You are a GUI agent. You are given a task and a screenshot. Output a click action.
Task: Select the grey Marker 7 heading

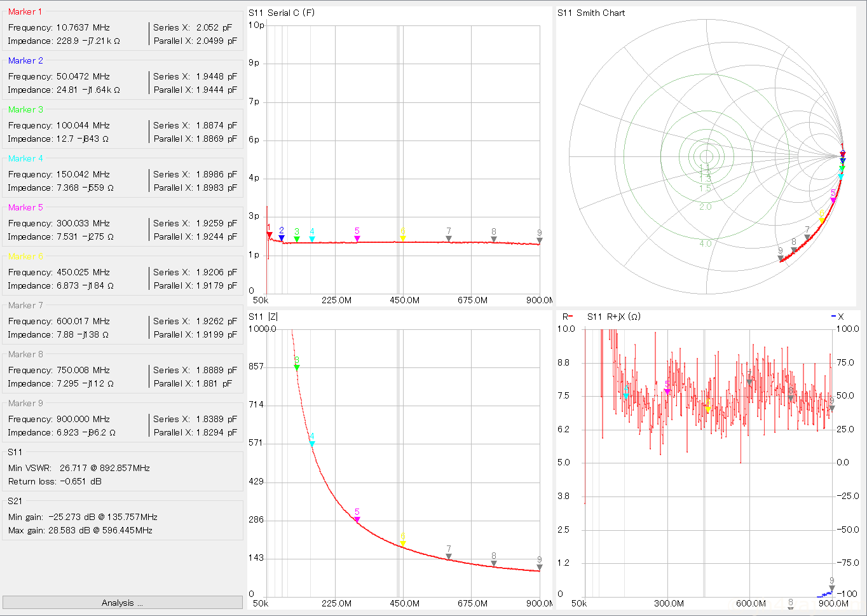tap(25, 305)
